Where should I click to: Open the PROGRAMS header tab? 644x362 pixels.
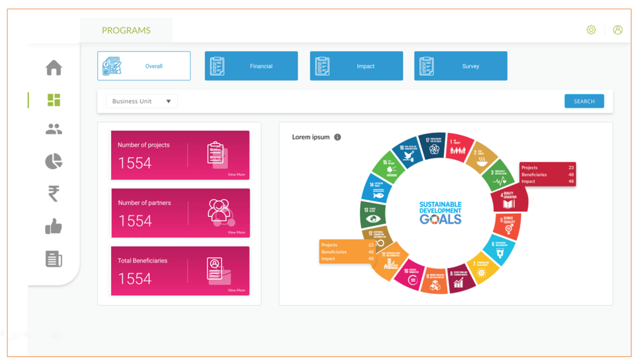pyautogui.click(x=126, y=30)
